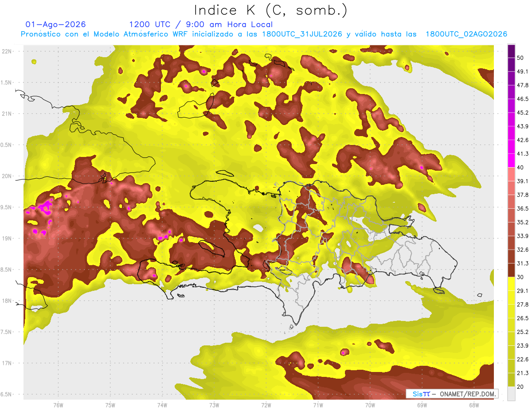The width and height of the screenshot is (532, 411).
Task: Click the longitude label "69W"
Action: (422, 405)
